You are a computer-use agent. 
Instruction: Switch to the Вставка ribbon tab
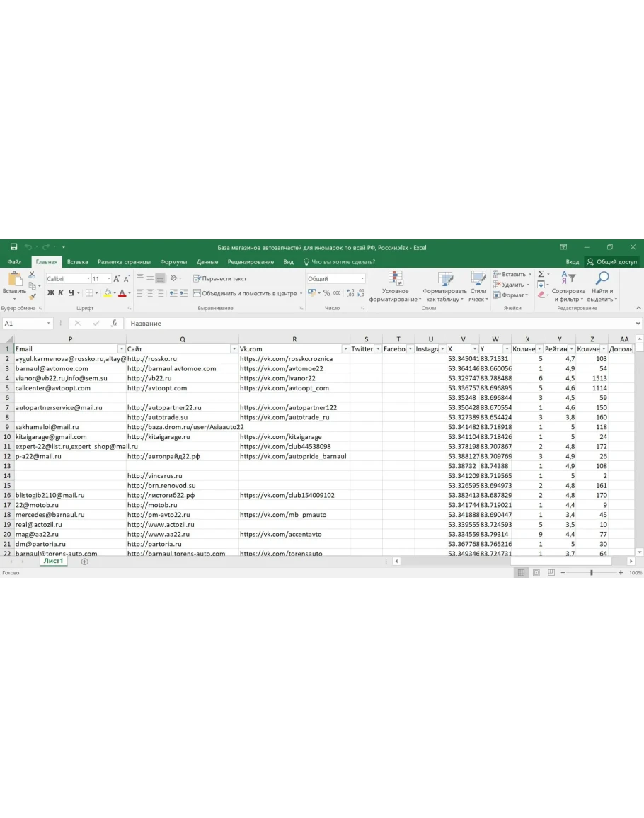77,262
